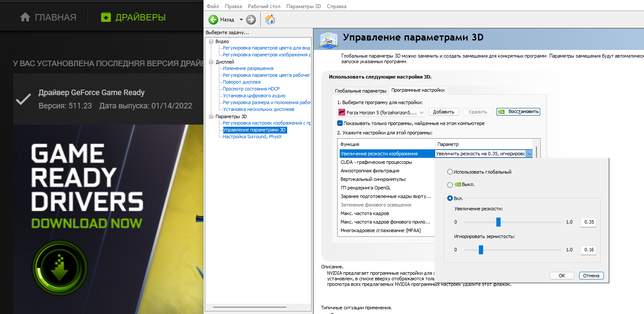
Task: Open Настройка Surround, PhysX in the tree
Action: tap(252, 137)
